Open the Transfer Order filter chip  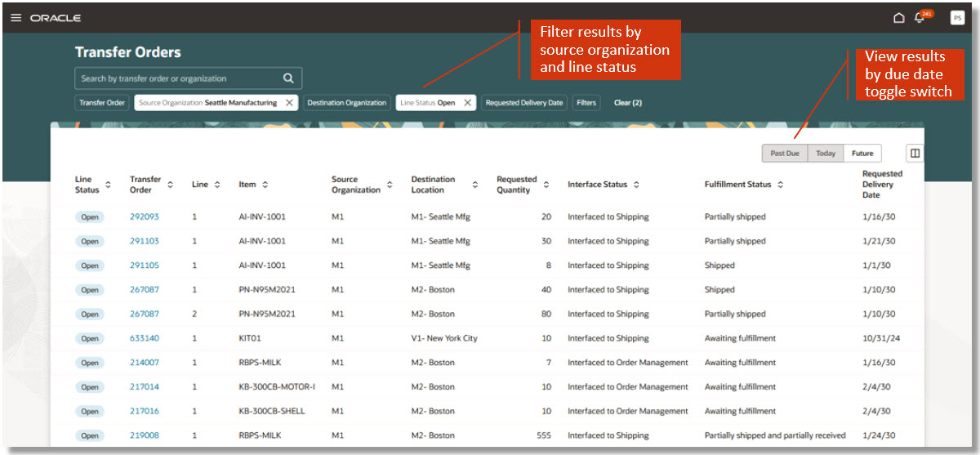[x=102, y=103]
